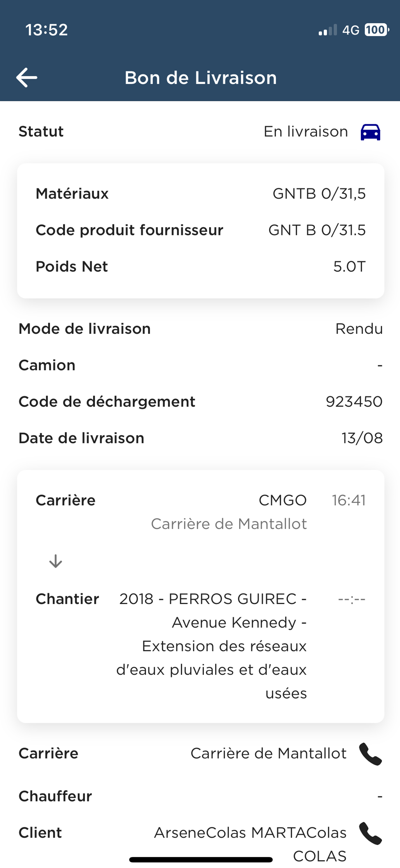Tap the 16:41 quarry departure time
The image size is (400, 868).
[x=349, y=500]
